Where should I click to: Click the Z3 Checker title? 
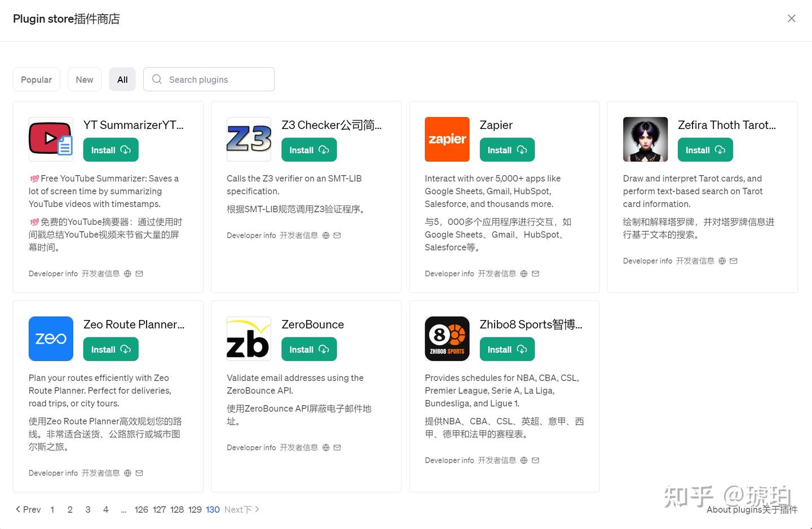coord(332,125)
